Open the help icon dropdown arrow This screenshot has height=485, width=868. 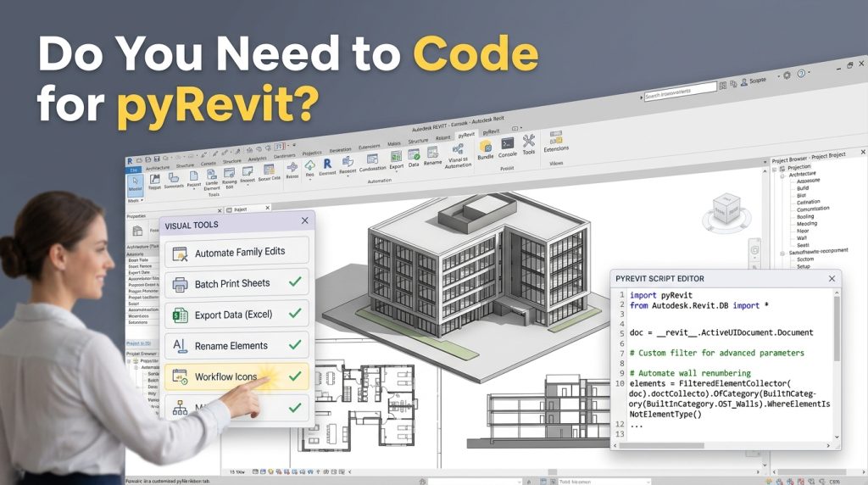click(x=809, y=73)
